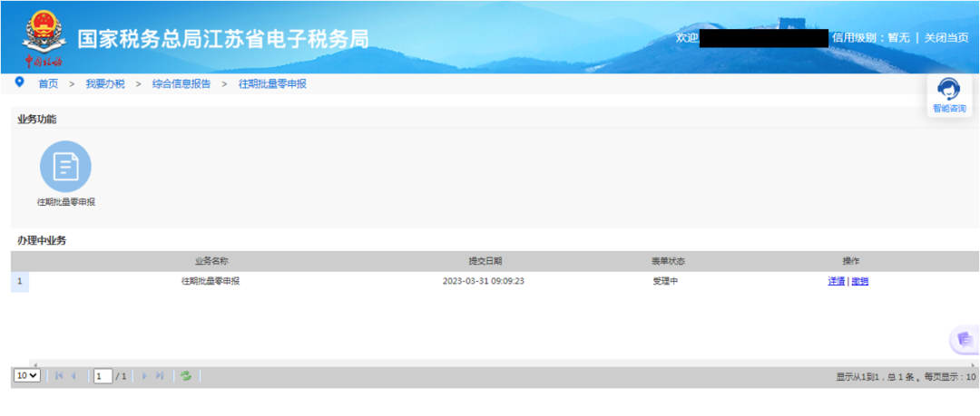Click the breadcrumb location pin icon
This screenshot has width=980, height=416.
pyautogui.click(x=19, y=82)
